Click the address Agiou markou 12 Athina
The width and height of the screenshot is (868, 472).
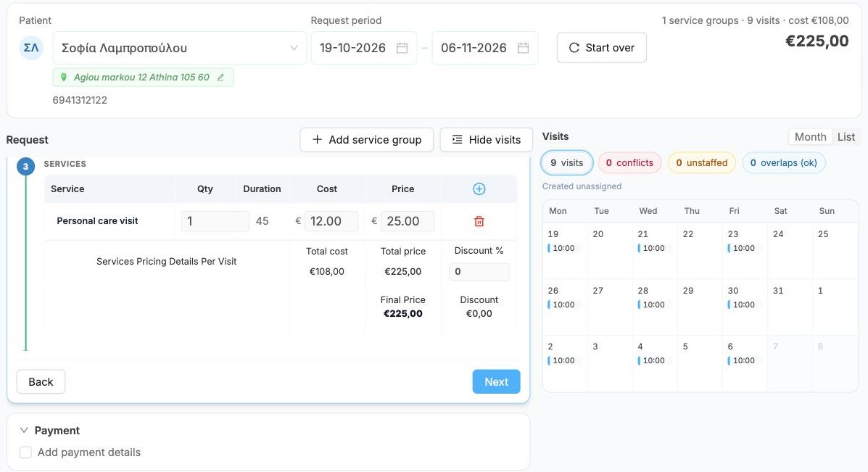click(x=141, y=78)
